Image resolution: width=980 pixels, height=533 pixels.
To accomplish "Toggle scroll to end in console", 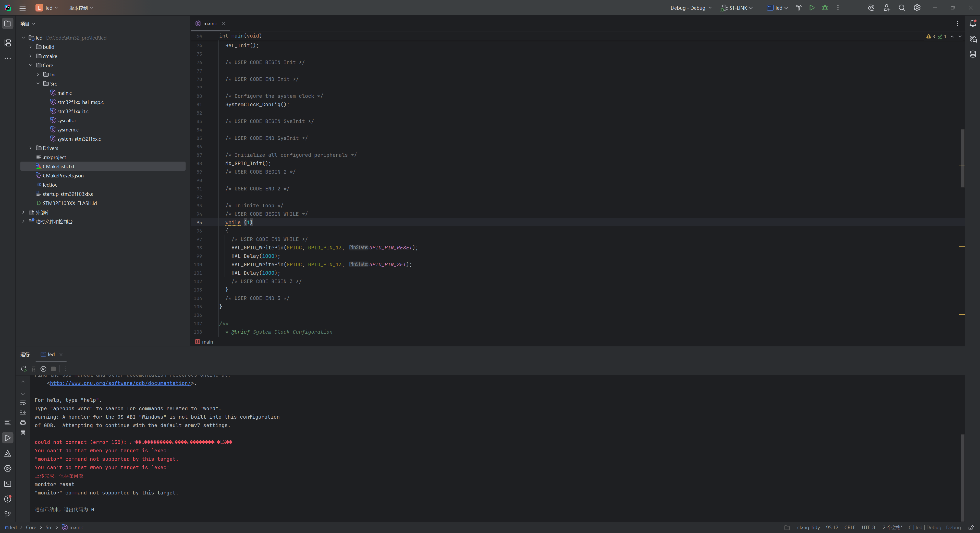I will click(x=23, y=413).
